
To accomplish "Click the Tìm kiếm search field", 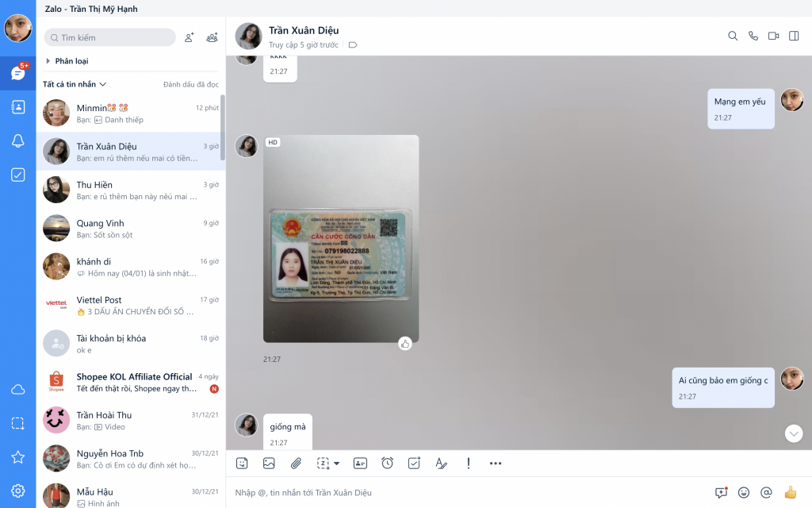I will [x=111, y=37].
